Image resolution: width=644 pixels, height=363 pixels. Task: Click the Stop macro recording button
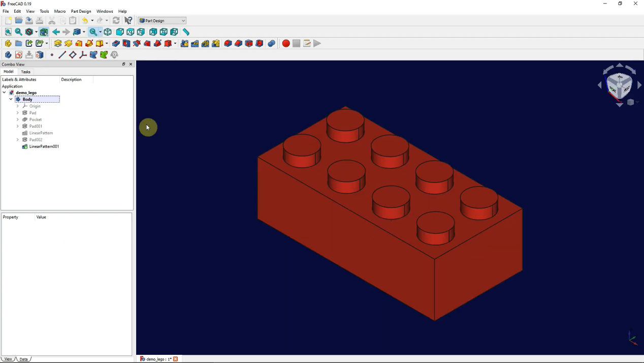(x=296, y=43)
